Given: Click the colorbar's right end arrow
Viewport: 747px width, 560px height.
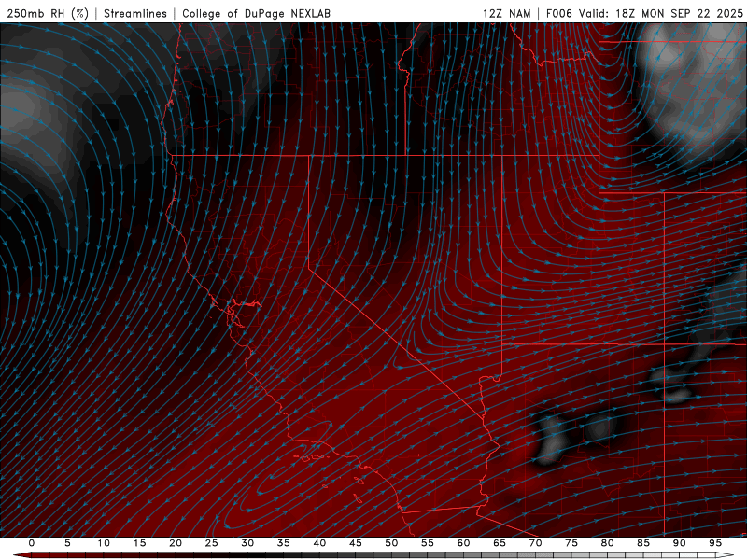Looking at the screenshot, I should pos(725,555).
